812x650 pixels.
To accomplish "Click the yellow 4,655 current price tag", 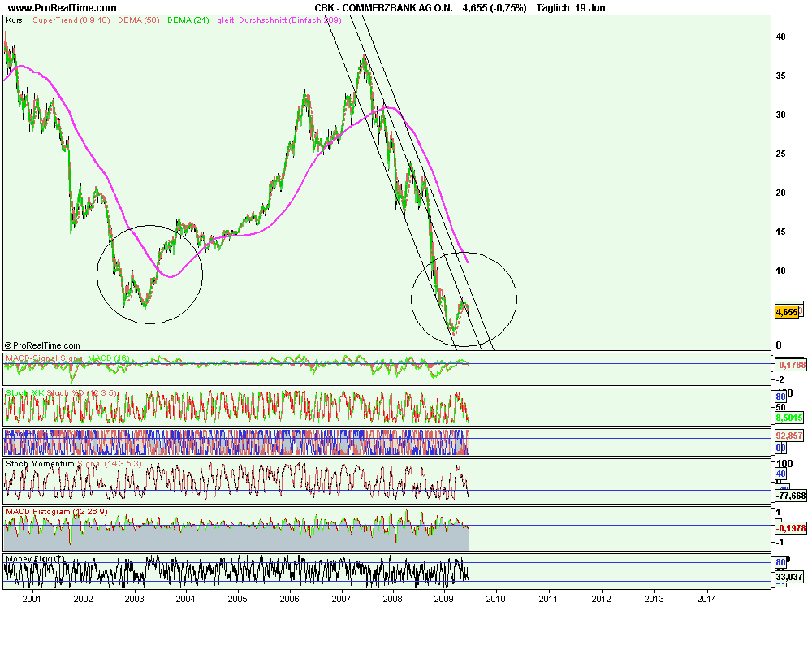I will pos(787,312).
